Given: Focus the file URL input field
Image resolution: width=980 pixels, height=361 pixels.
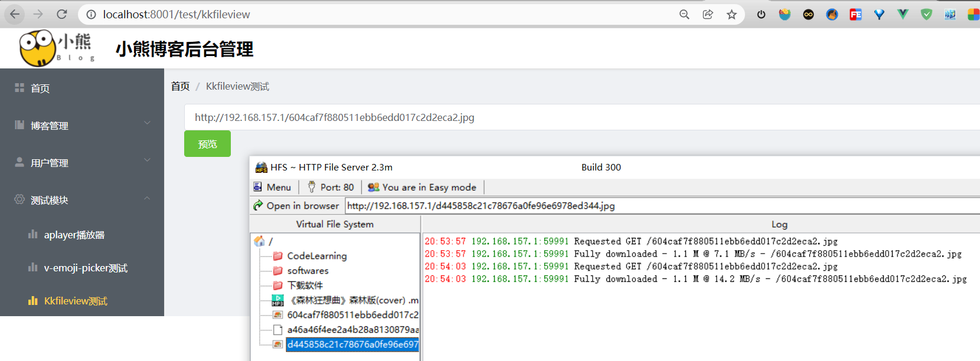Looking at the screenshot, I should pyautogui.click(x=582, y=117).
